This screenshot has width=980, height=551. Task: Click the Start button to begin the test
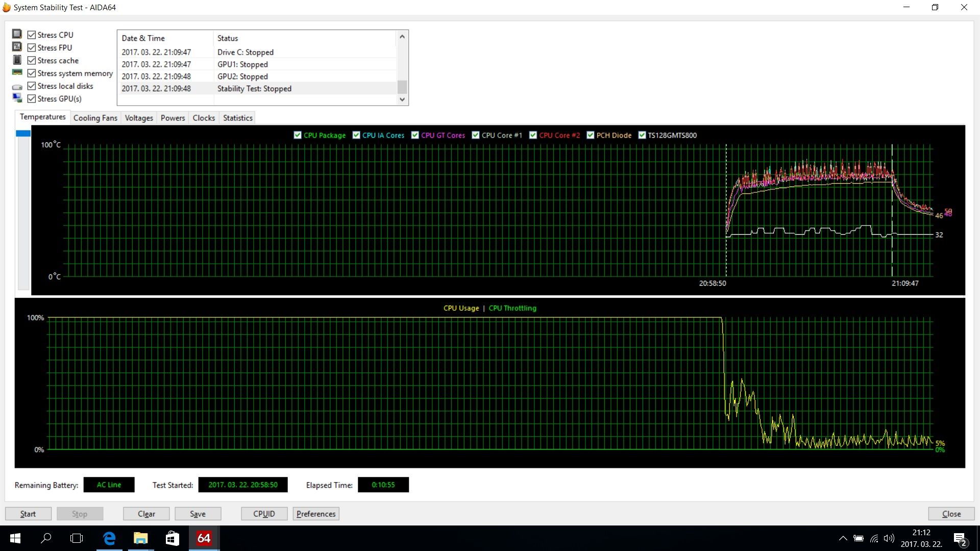[x=28, y=514]
